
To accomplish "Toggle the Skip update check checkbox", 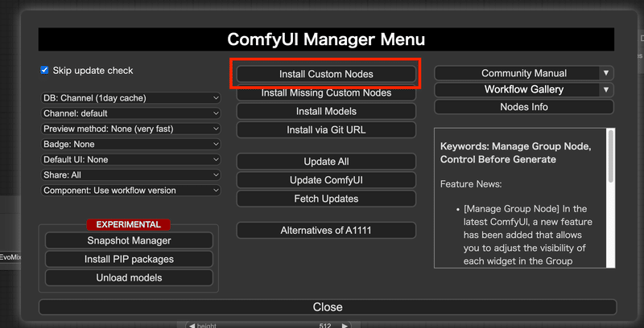I will pyautogui.click(x=44, y=70).
